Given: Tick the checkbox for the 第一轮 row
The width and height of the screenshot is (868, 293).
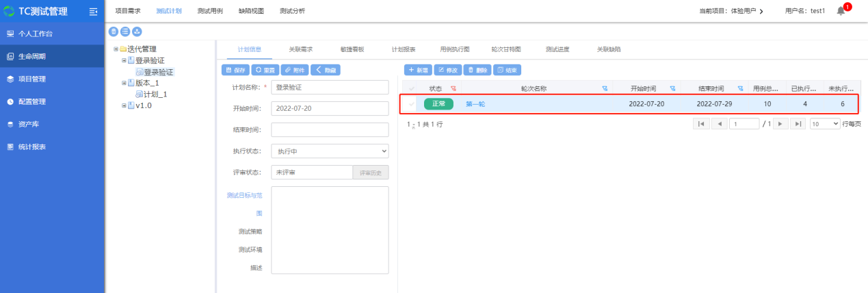Looking at the screenshot, I should (x=412, y=104).
